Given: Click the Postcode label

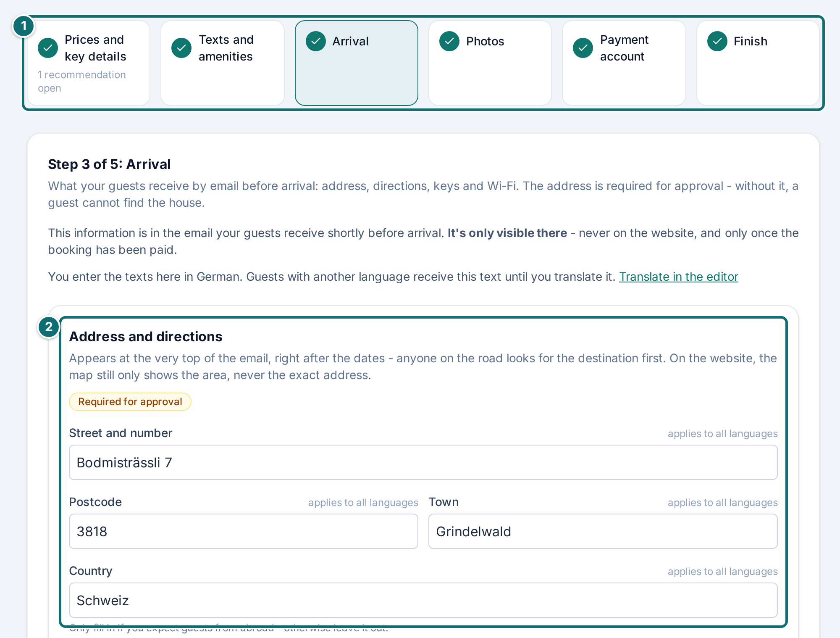Looking at the screenshot, I should point(95,502).
